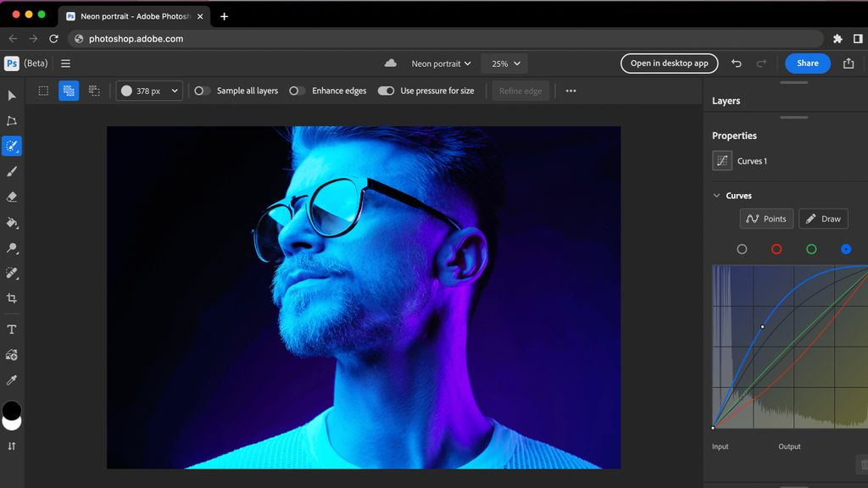
Task: Pick the Brush tool
Action: pos(12,172)
